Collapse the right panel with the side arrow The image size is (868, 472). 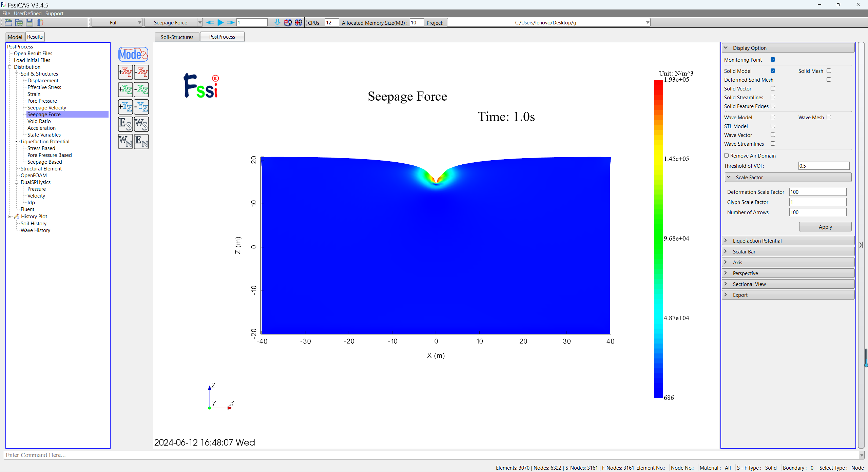click(861, 245)
